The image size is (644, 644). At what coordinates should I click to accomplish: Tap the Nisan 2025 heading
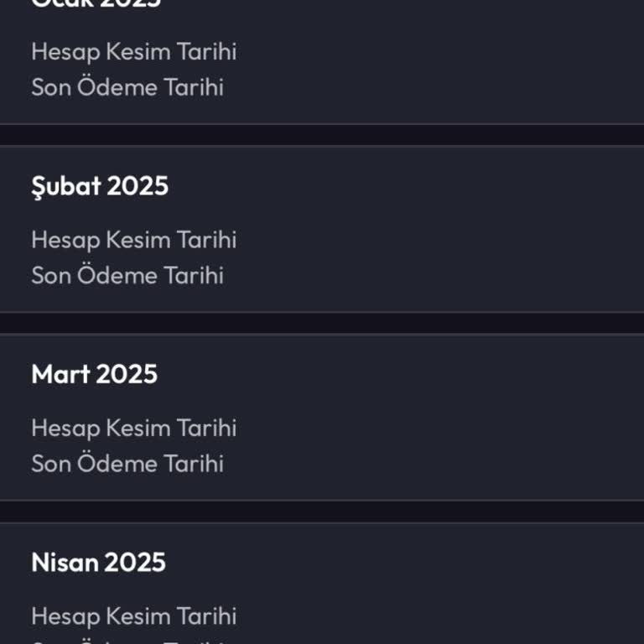coord(98,562)
